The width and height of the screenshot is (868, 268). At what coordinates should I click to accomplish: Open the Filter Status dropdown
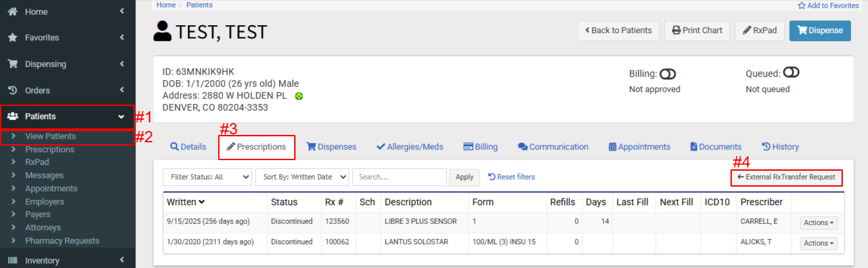pos(208,177)
